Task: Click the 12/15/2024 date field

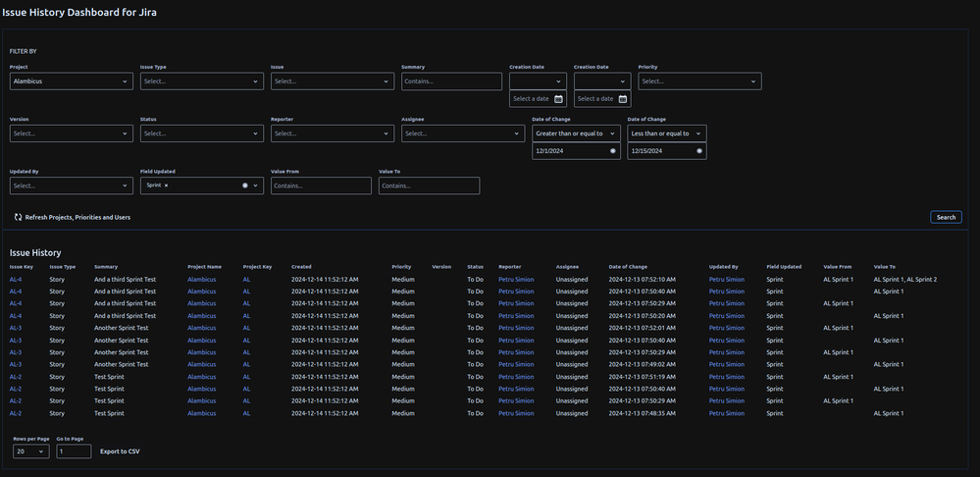Action: click(667, 151)
